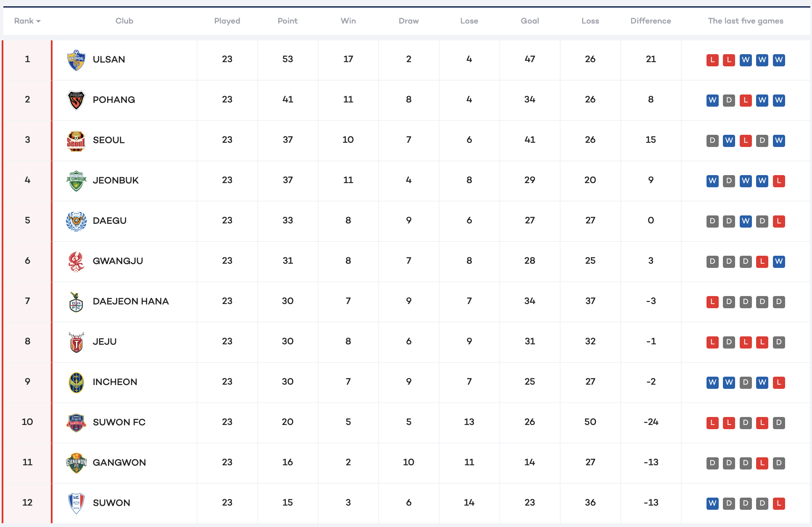Select the SUWON row at rank 12
The image size is (812, 527).
[x=111, y=503]
